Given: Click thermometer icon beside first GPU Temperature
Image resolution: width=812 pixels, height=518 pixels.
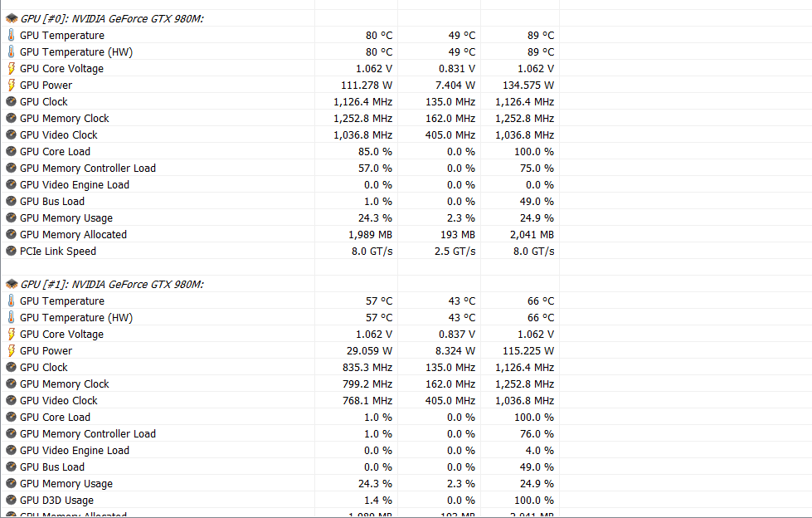Looking at the screenshot, I should pyautogui.click(x=12, y=35).
